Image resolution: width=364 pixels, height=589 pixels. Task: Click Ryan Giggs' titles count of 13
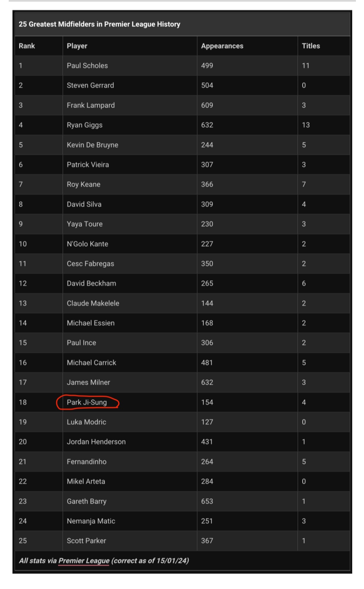click(306, 125)
